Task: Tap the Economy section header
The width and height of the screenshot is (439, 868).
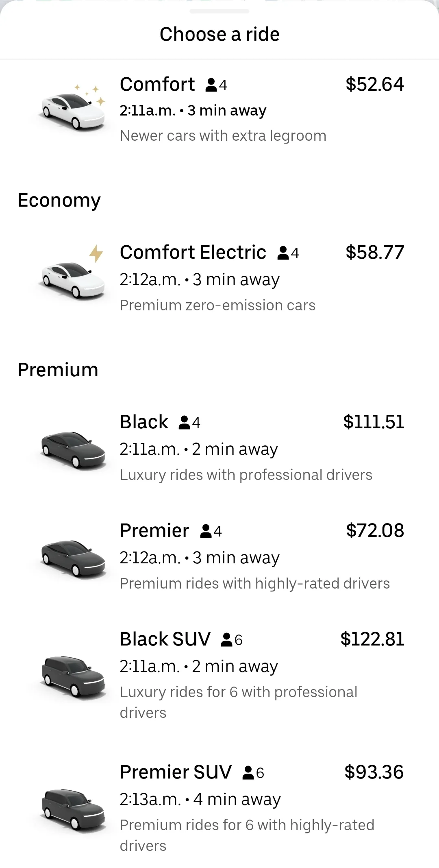Action: point(59,200)
